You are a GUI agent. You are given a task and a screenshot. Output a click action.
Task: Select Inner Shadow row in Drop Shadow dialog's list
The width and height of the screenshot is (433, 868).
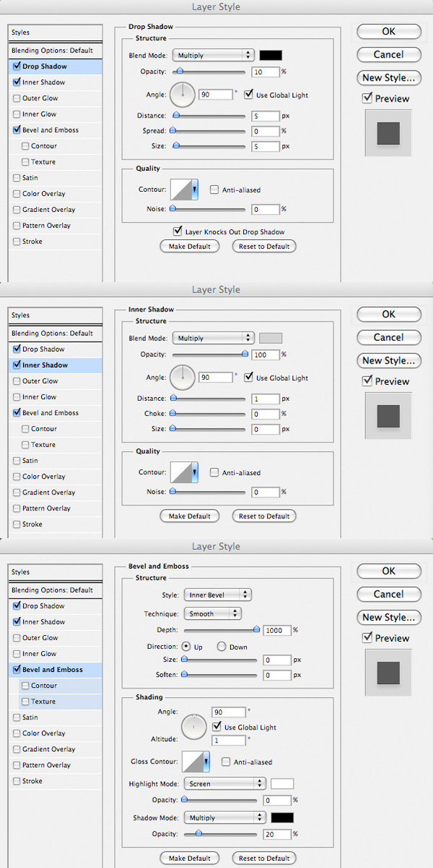tap(55, 82)
